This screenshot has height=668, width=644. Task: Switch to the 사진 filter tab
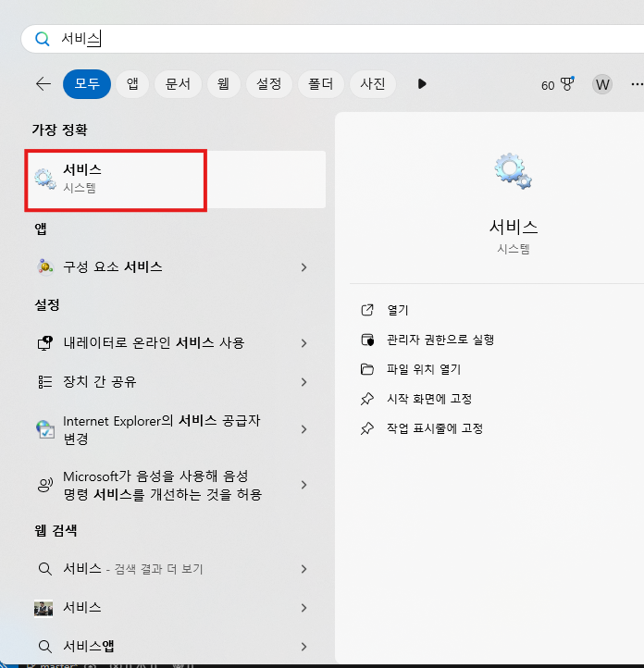tap(373, 84)
